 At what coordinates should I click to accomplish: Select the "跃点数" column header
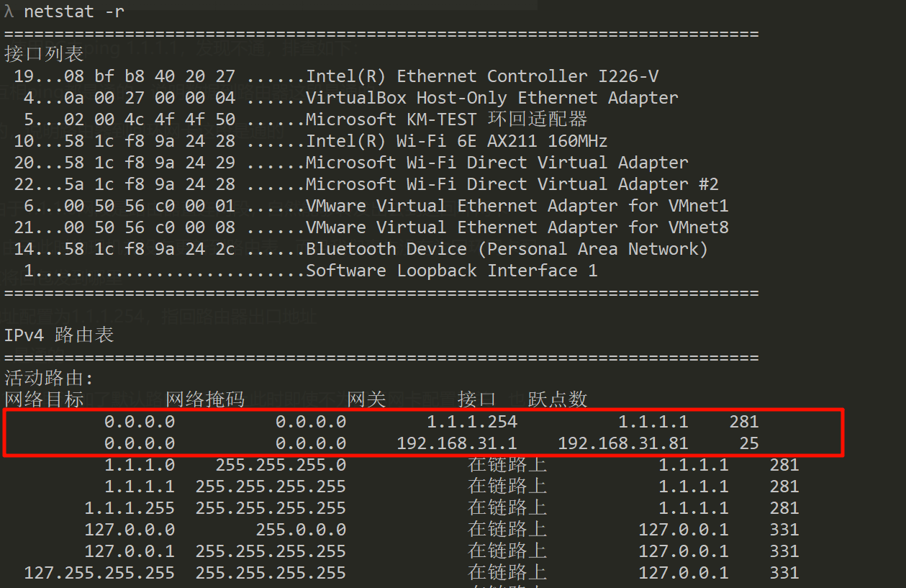click(x=558, y=399)
